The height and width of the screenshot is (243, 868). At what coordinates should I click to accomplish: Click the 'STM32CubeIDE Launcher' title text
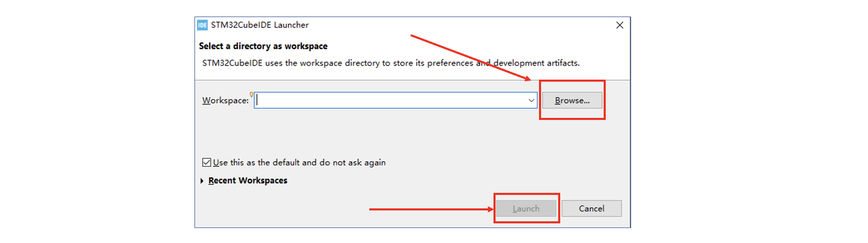(x=260, y=25)
